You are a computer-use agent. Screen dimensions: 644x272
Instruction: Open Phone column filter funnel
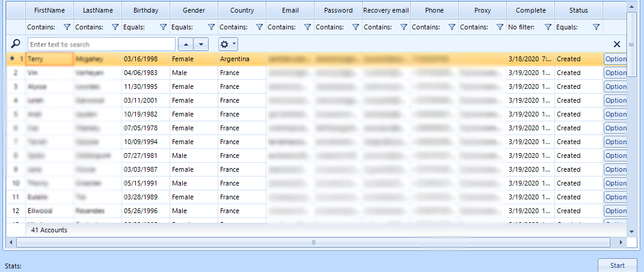coord(452,28)
